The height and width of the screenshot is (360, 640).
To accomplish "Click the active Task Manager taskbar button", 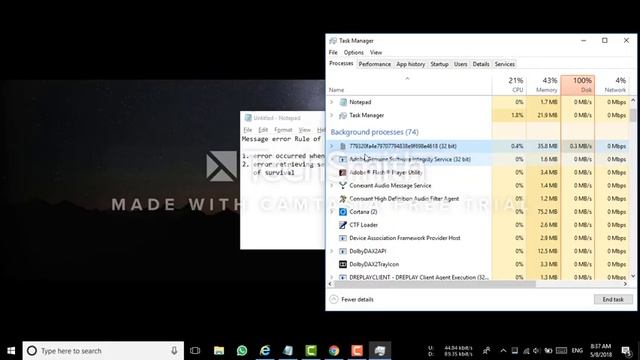I will pos(380,351).
